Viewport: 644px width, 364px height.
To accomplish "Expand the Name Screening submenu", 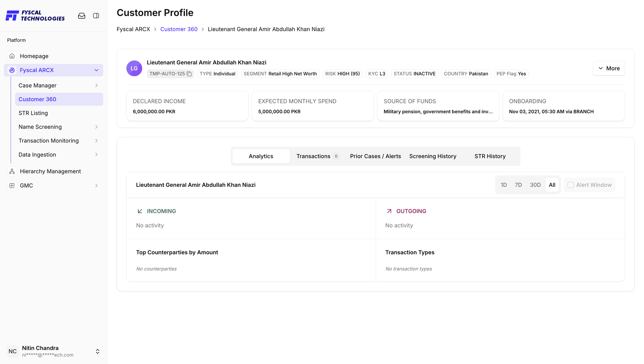I will tap(96, 127).
